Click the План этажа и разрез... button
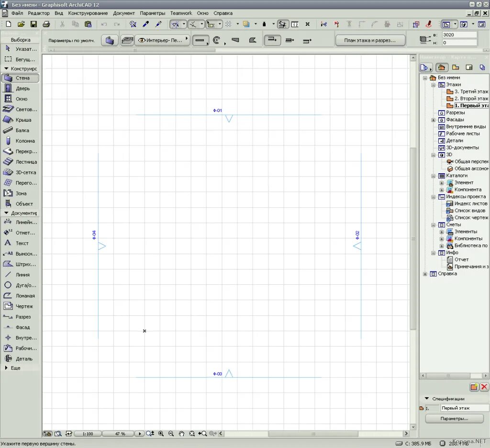Image resolution: width=490 pixels, height=448 pixels. click(x=370, y=40)
